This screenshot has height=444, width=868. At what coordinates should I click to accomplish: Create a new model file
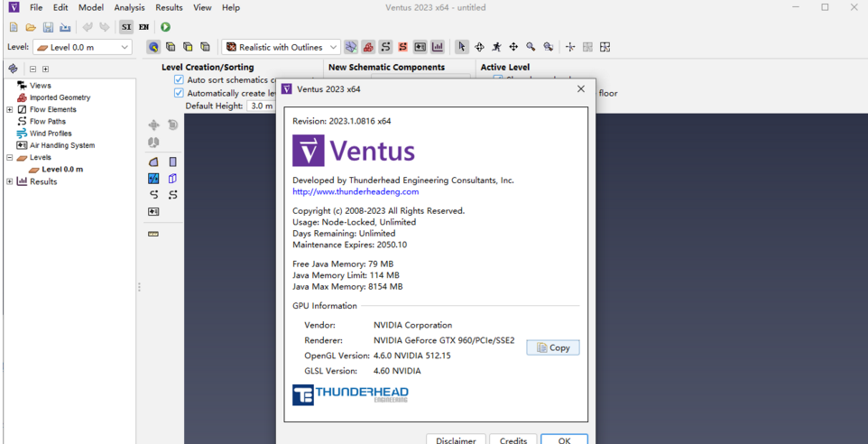pyautogui.click(x=14, y=27)
